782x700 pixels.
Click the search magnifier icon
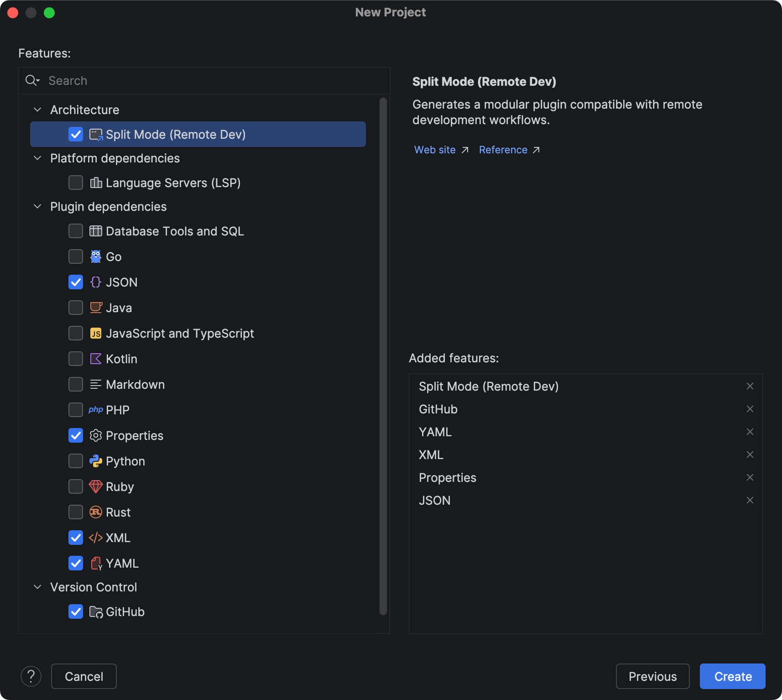[32, 81]
